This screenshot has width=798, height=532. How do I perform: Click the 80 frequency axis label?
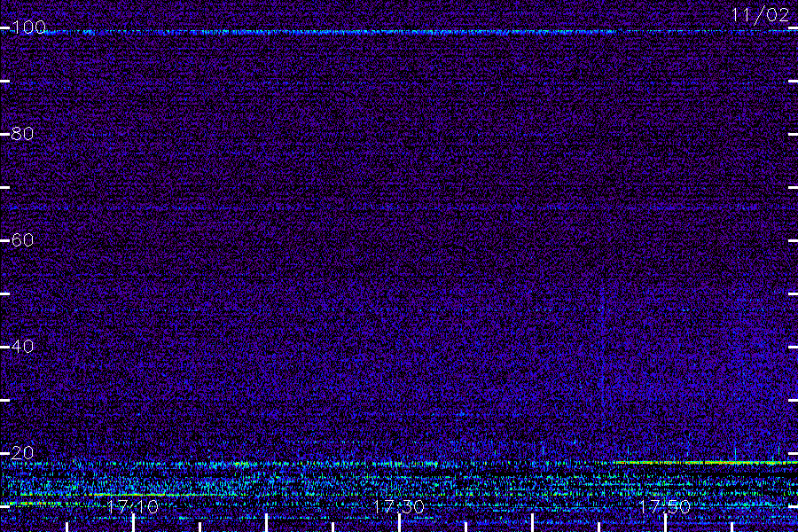pyautogui.click(x=22, y=134)
